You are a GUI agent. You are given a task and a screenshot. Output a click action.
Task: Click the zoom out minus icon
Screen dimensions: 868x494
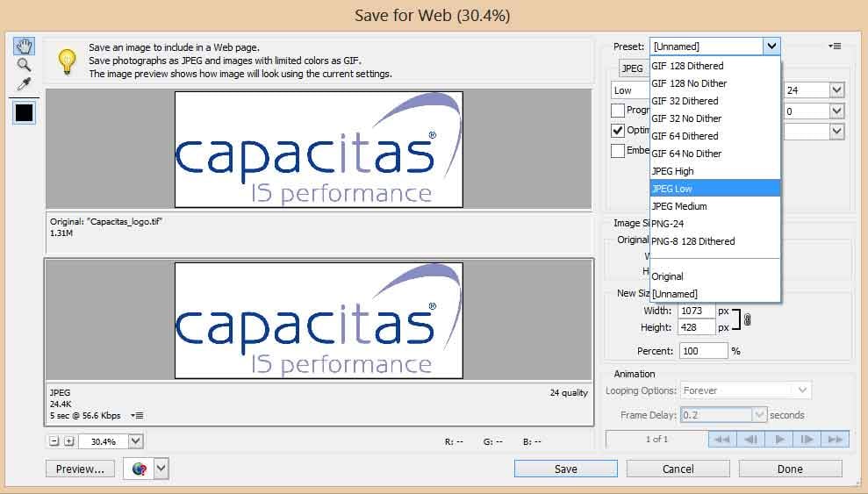pyautogui.click(x=54, y=440)
